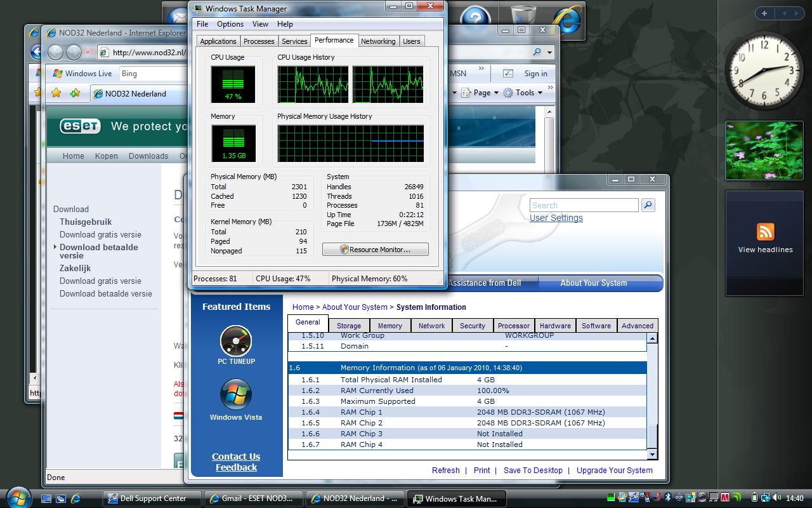Switch to the Applications tab in Task Manager

218,41
